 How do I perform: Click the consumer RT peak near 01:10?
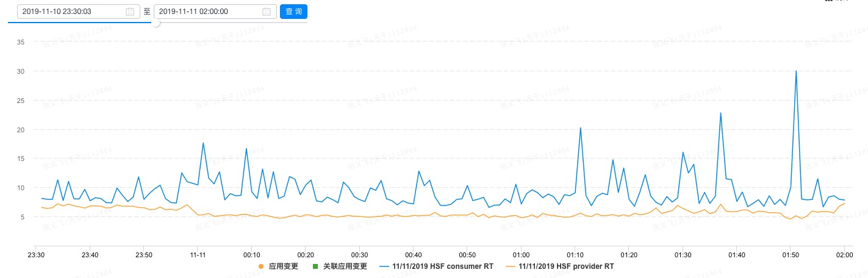point(580,127)
